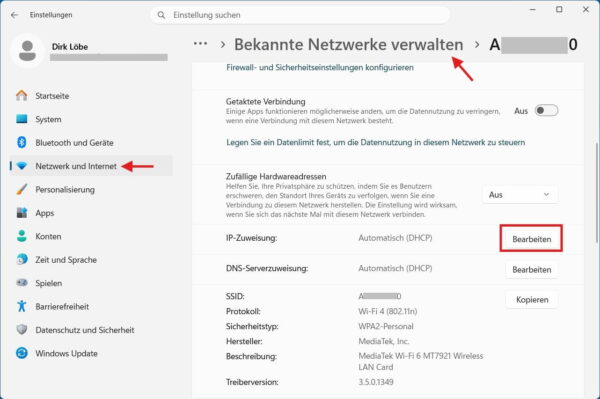Viewport: 600px width, 399px height.
Task: Click the user profile avatar picture
Action: point(27,51)
